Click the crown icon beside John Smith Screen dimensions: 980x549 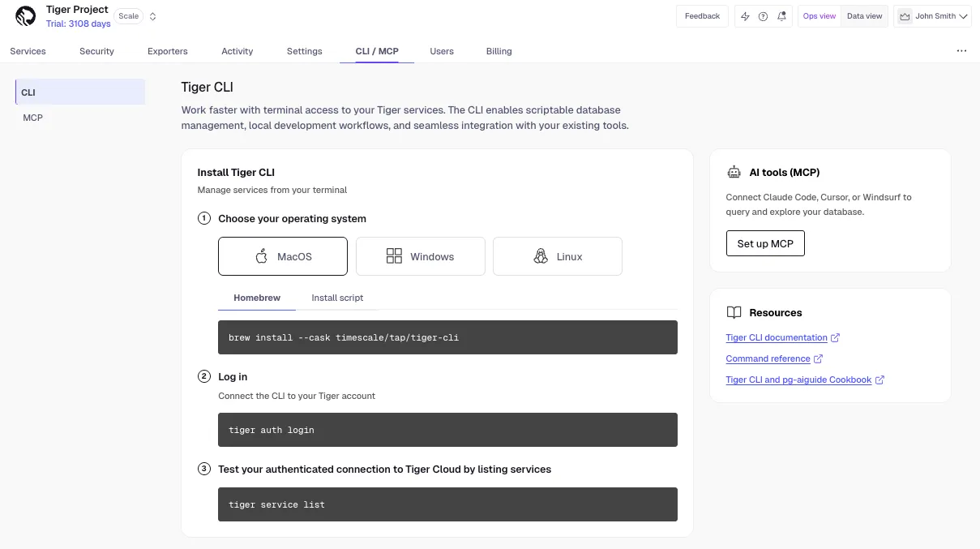pos(905,16)
